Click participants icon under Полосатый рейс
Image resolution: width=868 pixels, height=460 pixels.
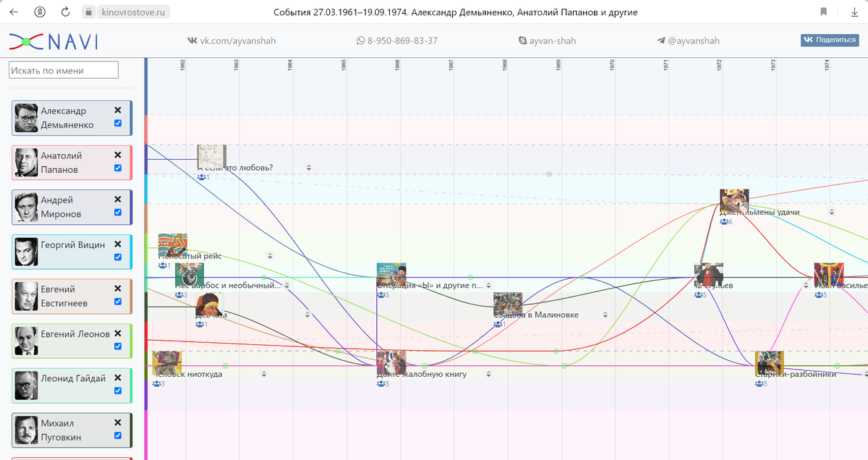(x=164, y=265)
